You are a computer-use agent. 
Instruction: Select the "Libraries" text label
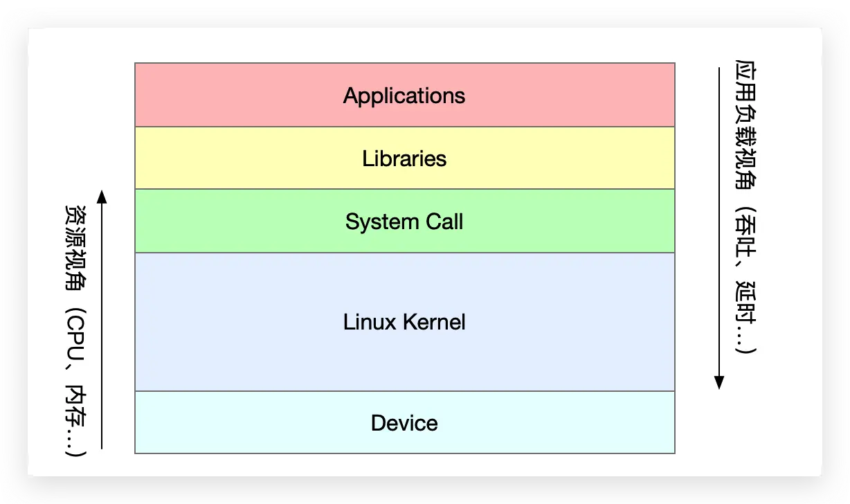[404, 159]
